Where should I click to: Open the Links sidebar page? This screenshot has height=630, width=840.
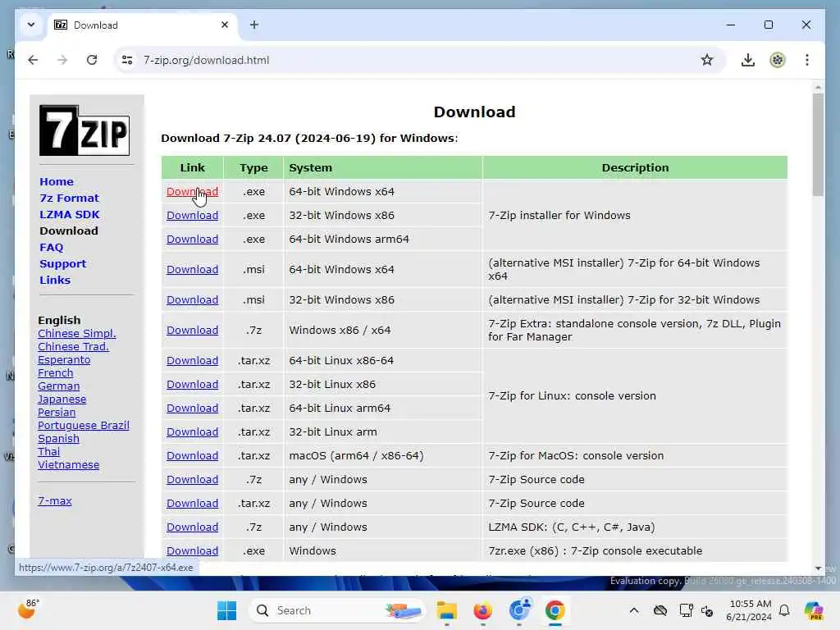[55, 280]
